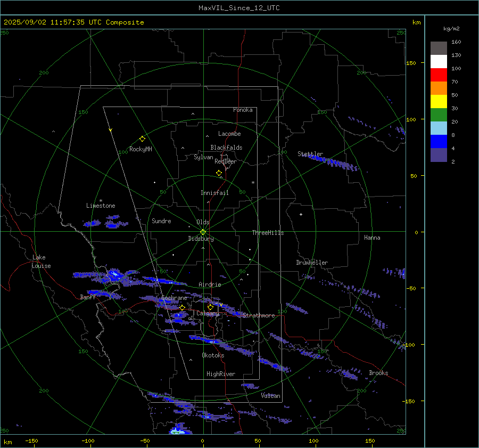Click the right axis label 0

416,232
